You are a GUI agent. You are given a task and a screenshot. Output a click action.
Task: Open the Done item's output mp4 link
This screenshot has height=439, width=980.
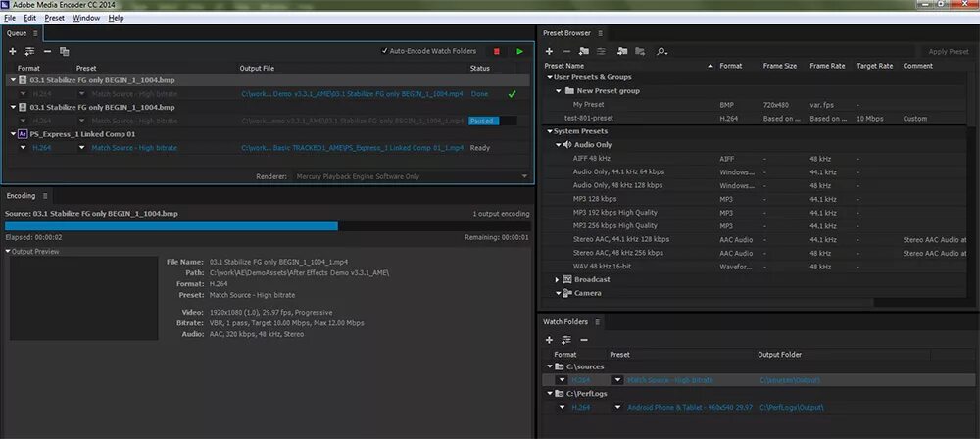point(353,94)
